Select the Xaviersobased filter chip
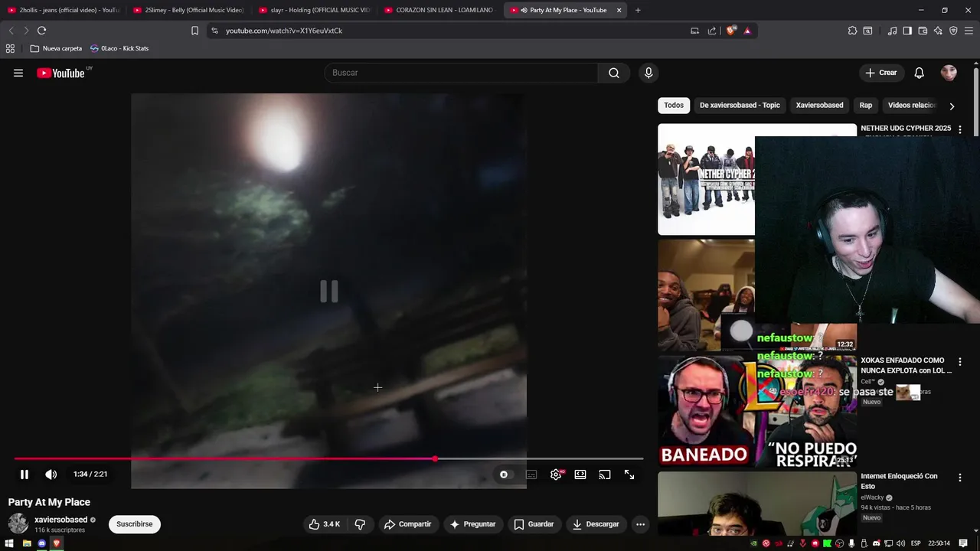The height and width of the screenshot is (551, 980). 819,106
